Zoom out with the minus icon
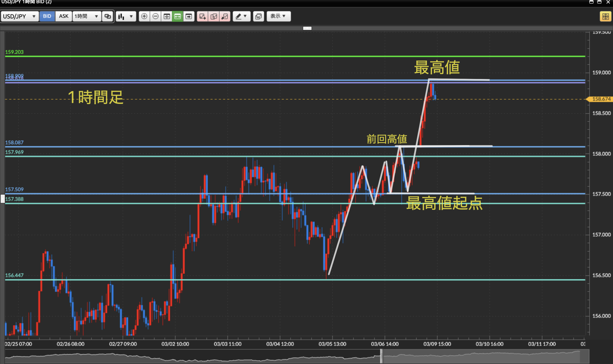 tap(155, 17)
